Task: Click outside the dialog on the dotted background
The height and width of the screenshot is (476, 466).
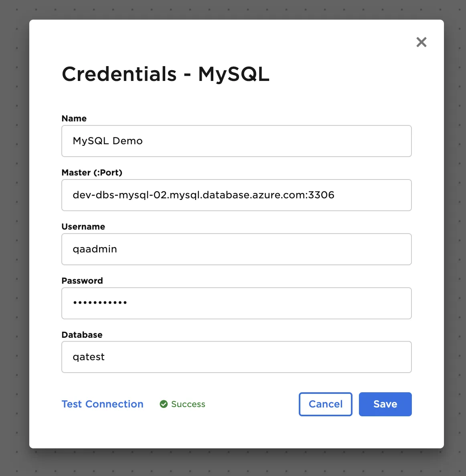Action: pos(14,240)
